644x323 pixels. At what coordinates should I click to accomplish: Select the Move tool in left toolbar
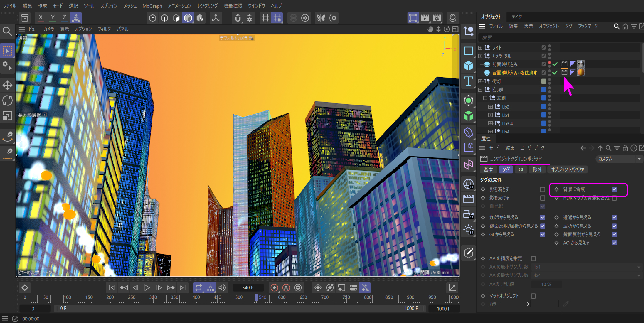click(7, 85)
